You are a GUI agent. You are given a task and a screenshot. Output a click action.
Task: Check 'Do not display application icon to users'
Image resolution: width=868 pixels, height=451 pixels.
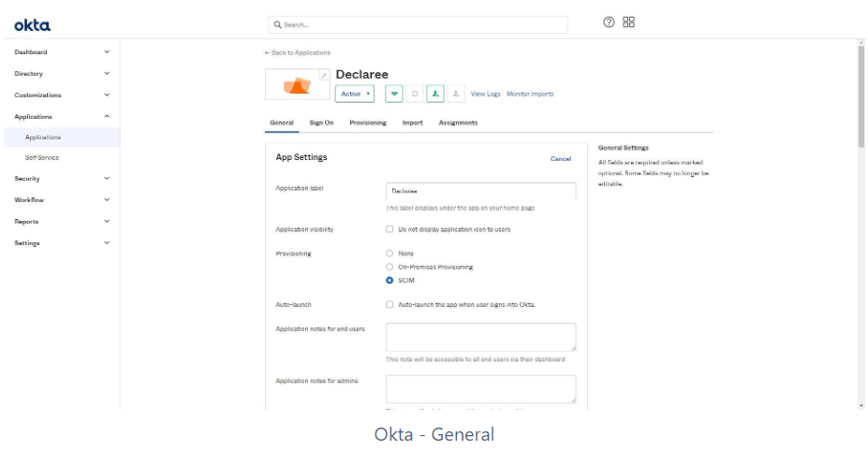390,229
